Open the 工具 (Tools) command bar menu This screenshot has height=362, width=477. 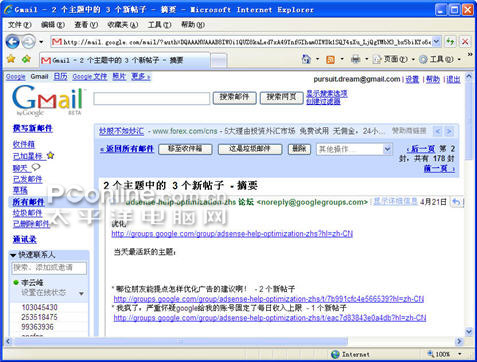[439, 59]
